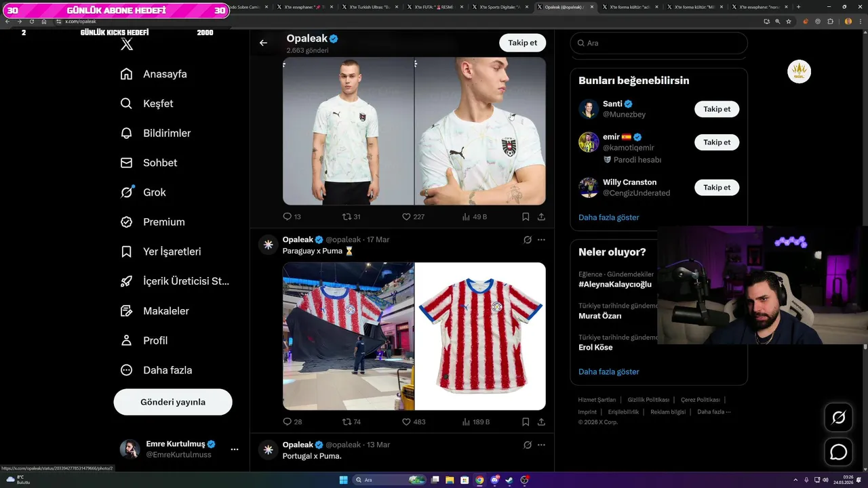Ask Grok about the Paraguay x Puma post
Viewport: 868px width, 488px height.
point(528,240)
